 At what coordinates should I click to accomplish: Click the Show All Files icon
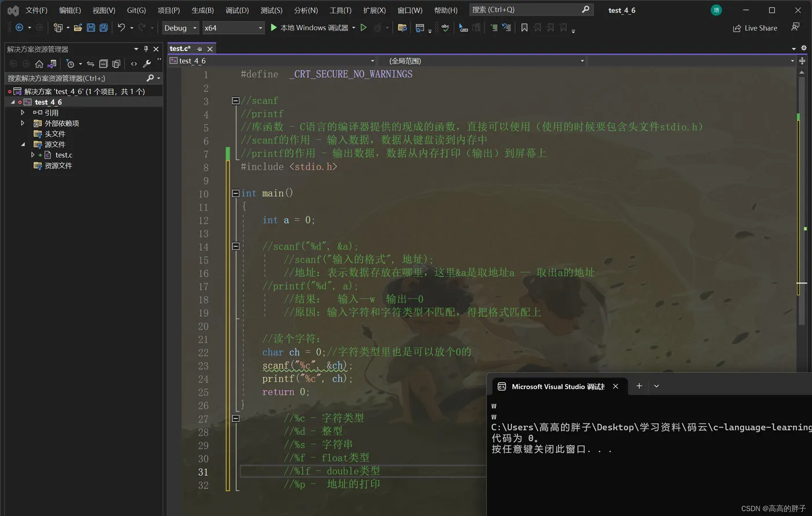[x=116, y=64]
